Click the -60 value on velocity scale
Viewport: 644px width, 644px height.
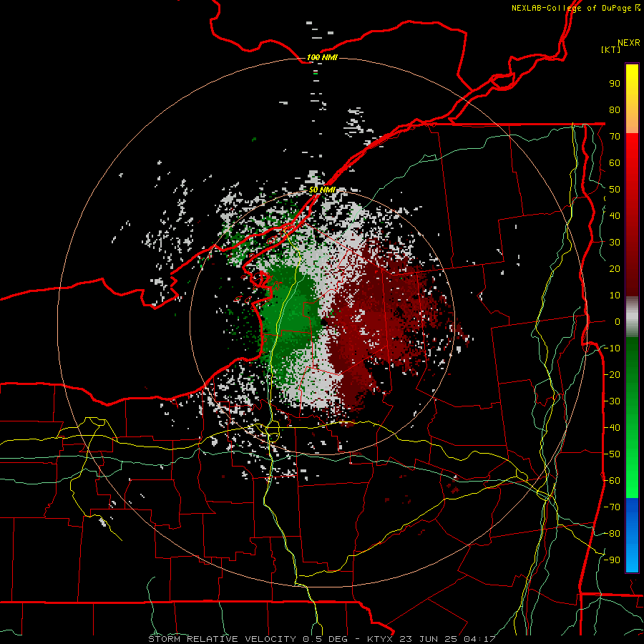click(612, 481)
